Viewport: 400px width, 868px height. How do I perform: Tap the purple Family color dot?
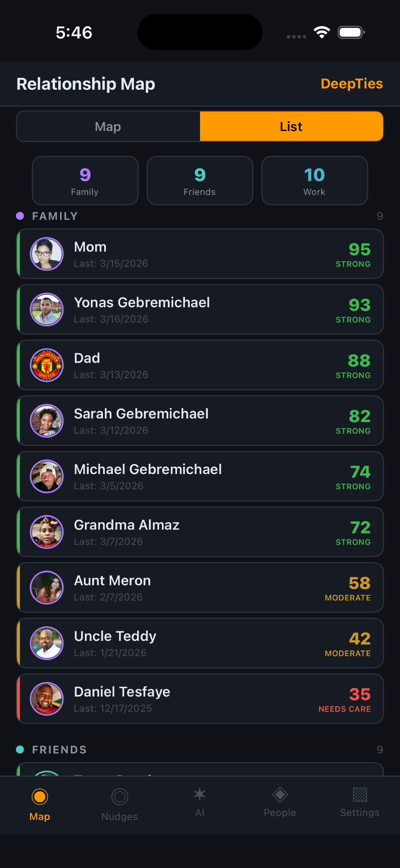tap(20, 216)
